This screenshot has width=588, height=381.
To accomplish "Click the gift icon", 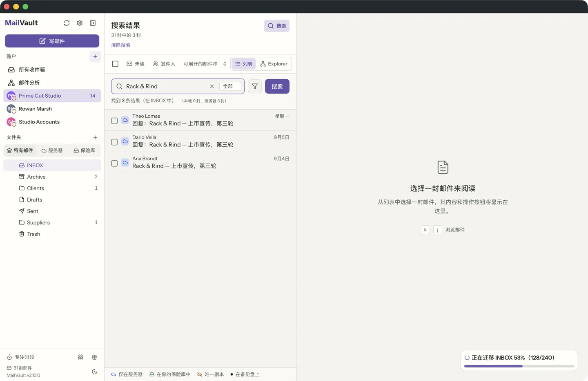I will point(94,357).
